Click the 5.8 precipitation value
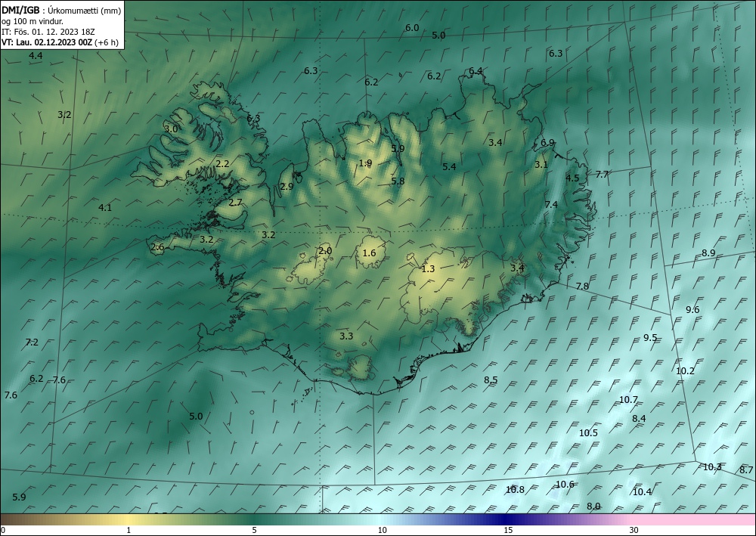This screenshot has width=756, height=536. pos(398,181)
